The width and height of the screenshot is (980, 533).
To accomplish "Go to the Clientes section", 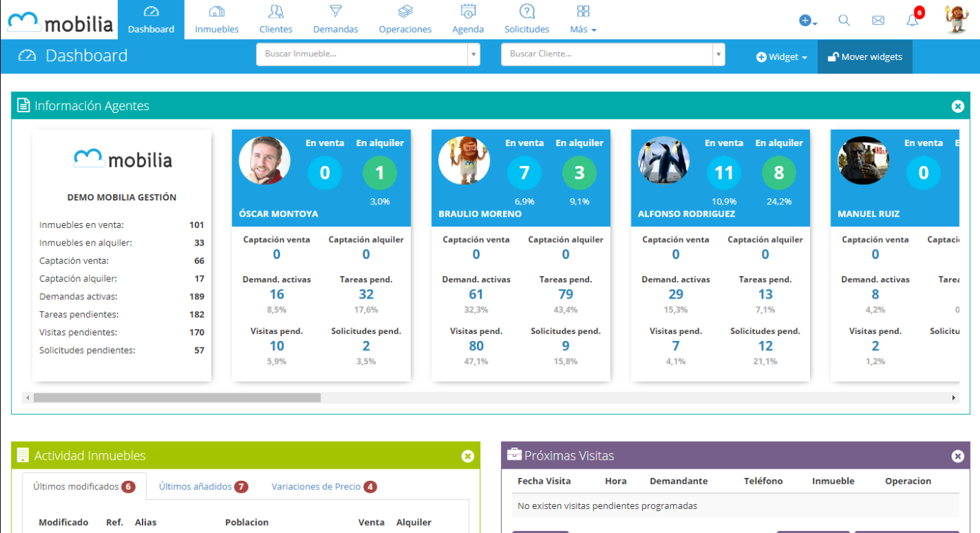I will tap(276, 20).
